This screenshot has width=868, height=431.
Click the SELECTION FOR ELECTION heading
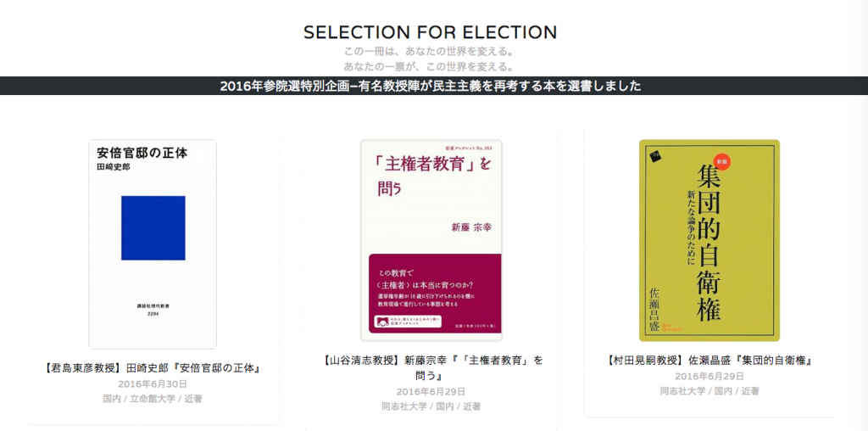431,32
